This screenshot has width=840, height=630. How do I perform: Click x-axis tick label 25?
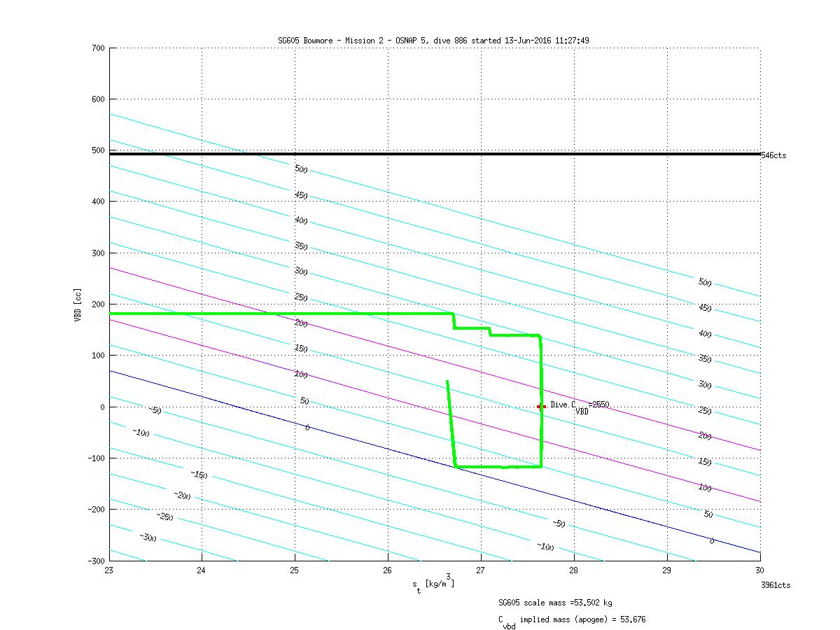point(295,570)
